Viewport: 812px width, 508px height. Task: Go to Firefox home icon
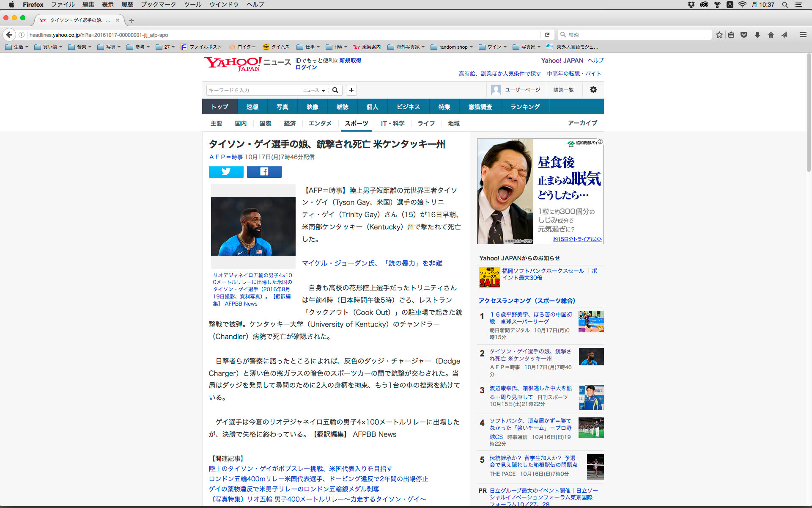pos(771,35)
